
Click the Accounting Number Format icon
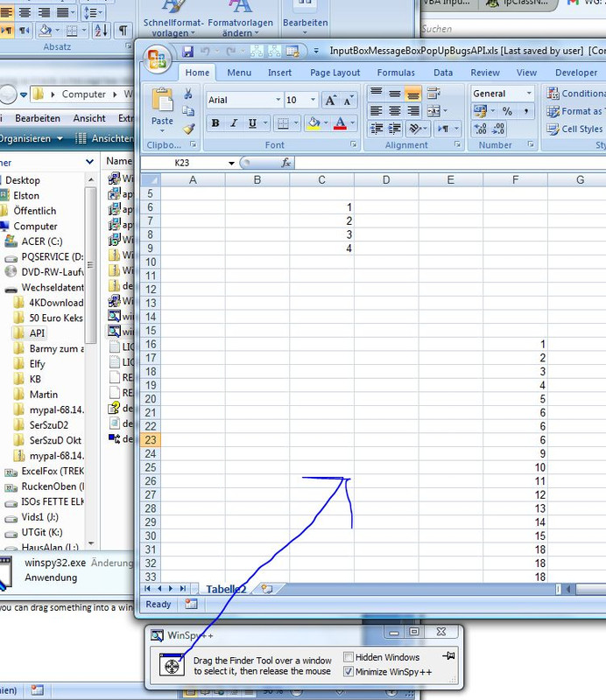click(x=481, y=111)
